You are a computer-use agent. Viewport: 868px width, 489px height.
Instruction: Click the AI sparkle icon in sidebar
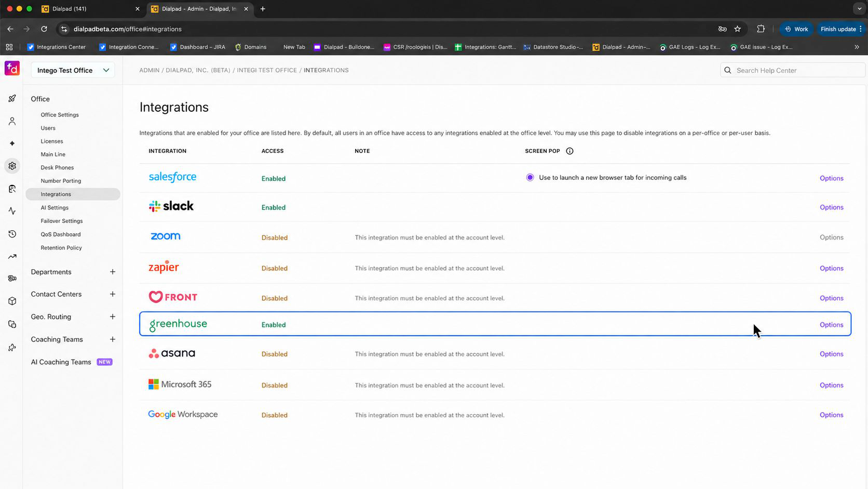(x=12, y=143)
